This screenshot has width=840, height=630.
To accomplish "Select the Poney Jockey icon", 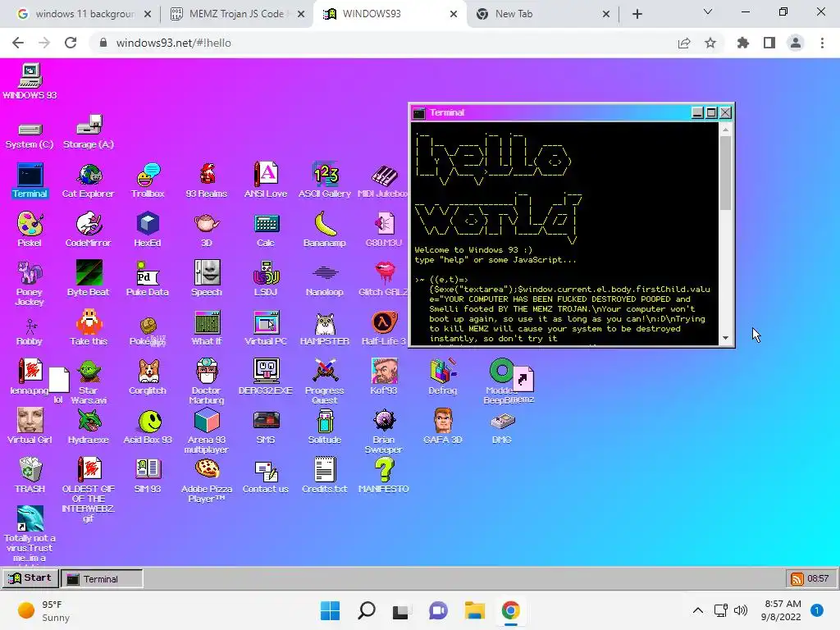I will click(x=30, y=283).
